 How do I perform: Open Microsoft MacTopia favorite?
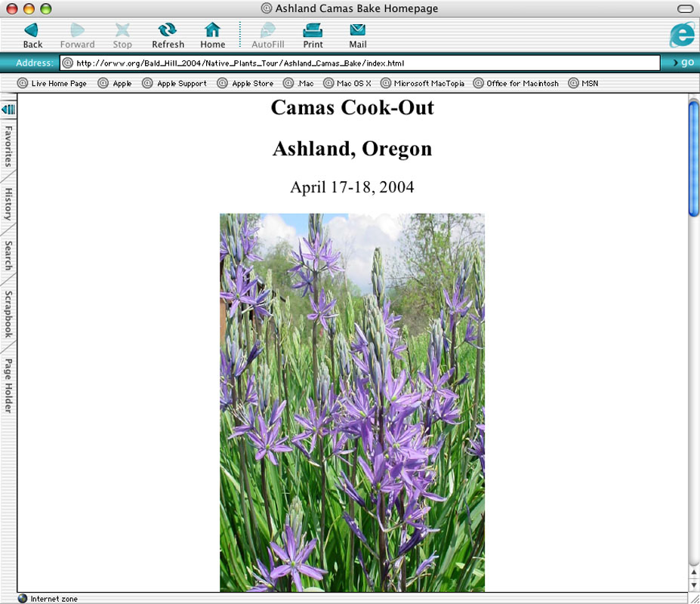pyautogui.click(x=422, y=83)
